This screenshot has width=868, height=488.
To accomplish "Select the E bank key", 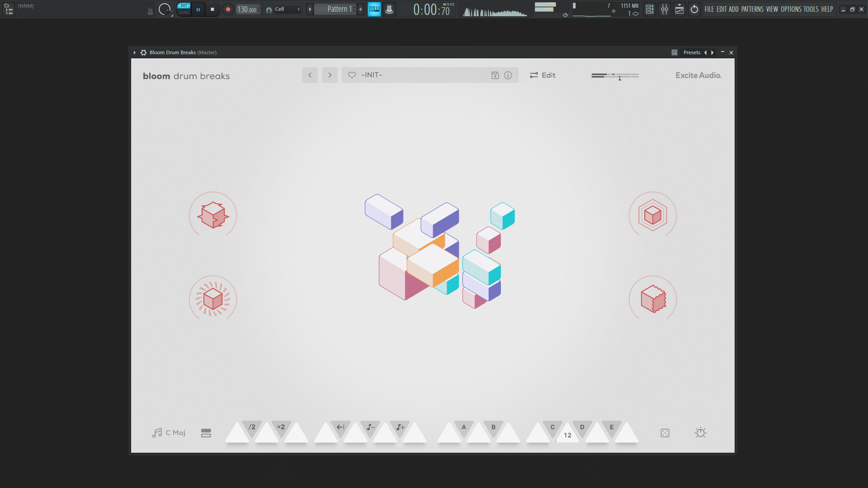I will point(612,427).
